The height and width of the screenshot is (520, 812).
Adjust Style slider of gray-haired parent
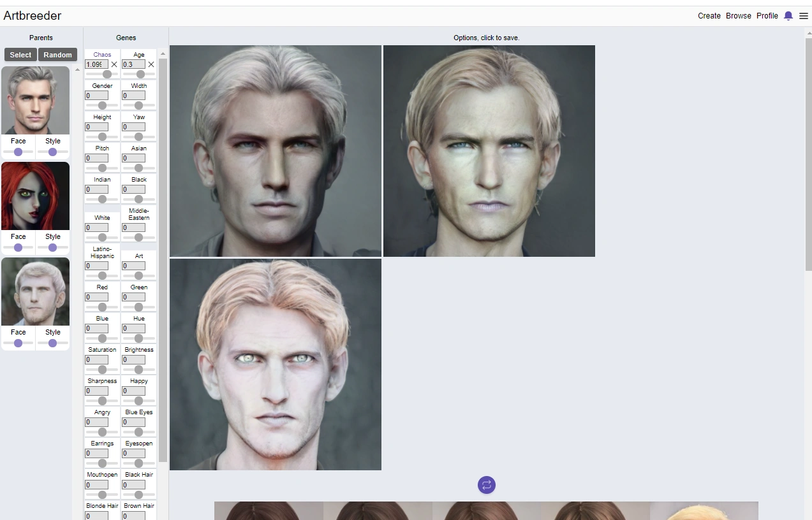52,152
